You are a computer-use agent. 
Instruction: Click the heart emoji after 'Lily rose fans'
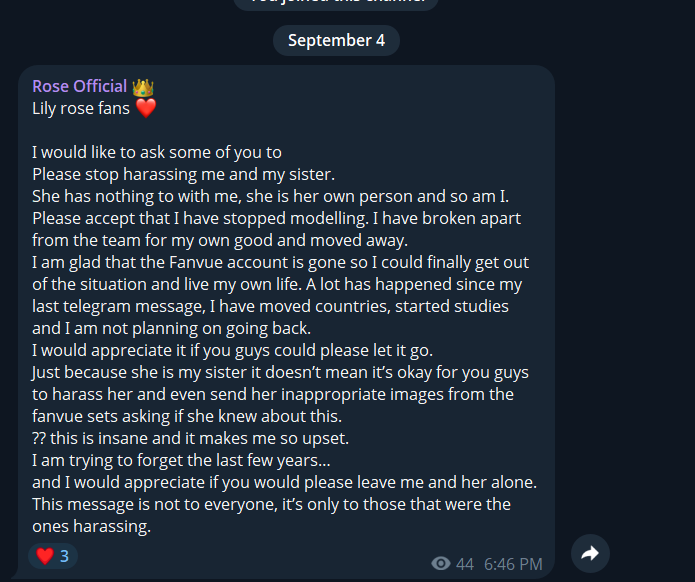point(146,108)
